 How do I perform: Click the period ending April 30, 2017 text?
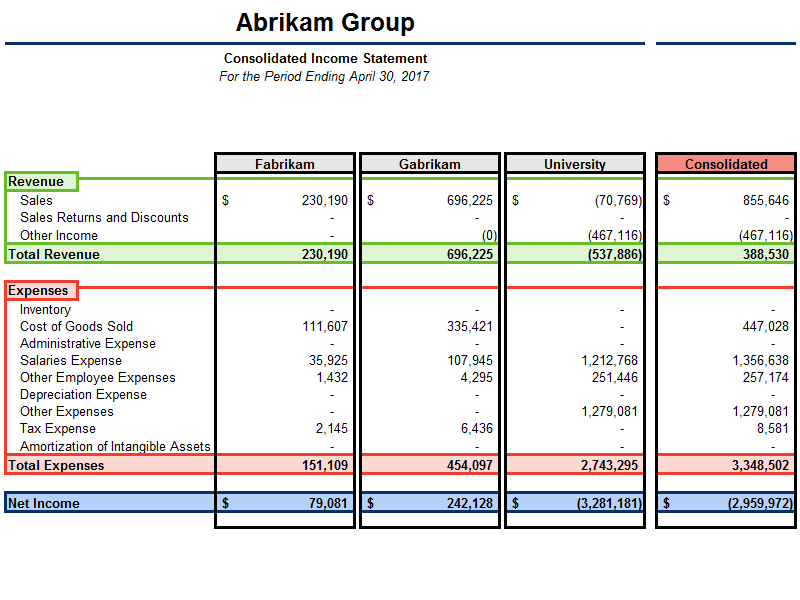(x=324, y=76)
